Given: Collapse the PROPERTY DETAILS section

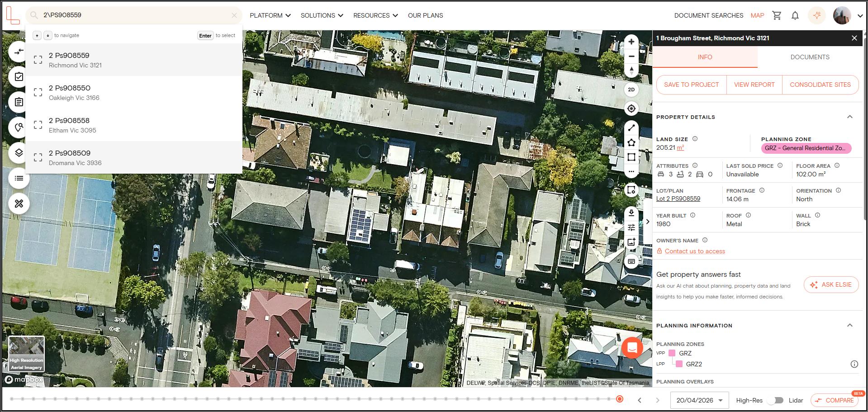Looking at the screenshot, I should [849, 117].
